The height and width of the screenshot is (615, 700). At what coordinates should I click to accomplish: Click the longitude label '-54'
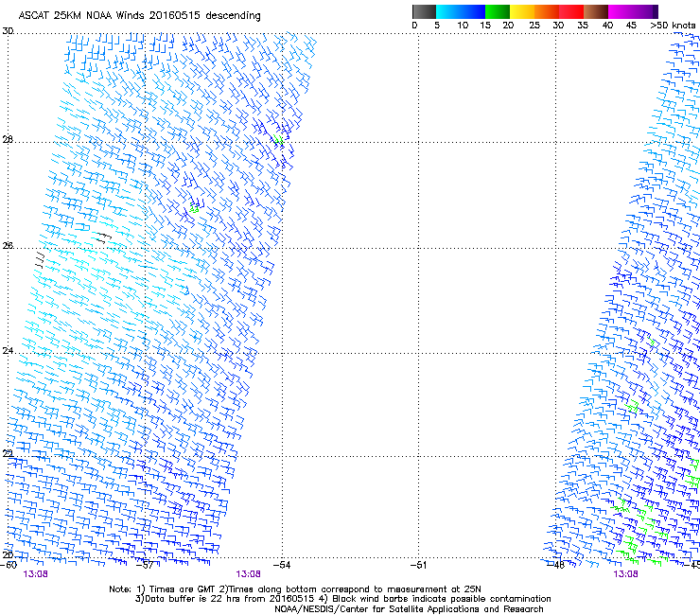pos(282,565)
